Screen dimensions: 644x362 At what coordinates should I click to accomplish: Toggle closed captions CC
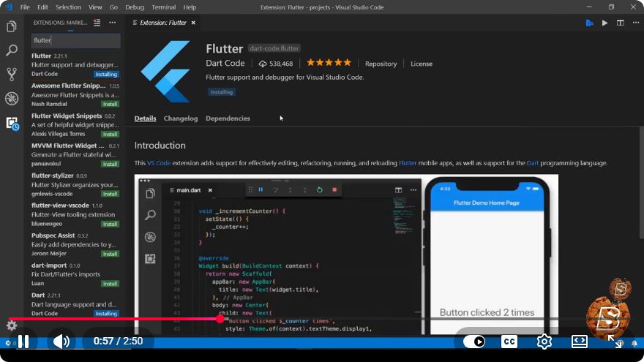[x=509, y=342]
